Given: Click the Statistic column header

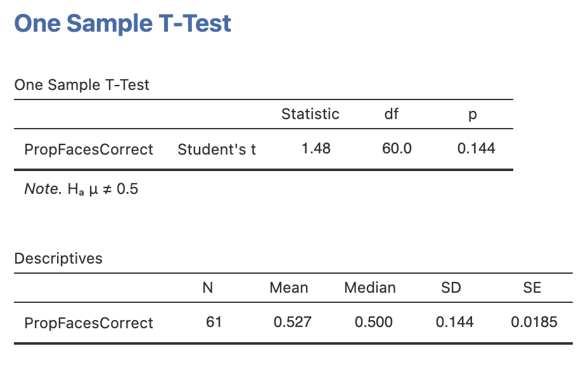Looking at the screenshot, I should [x=310, y=114].
